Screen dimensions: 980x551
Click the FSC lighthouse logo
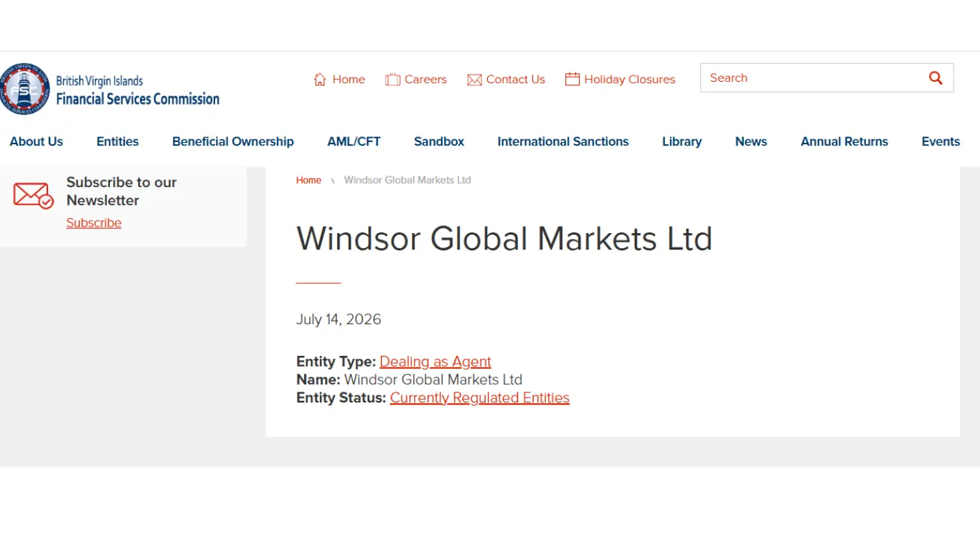24,90
